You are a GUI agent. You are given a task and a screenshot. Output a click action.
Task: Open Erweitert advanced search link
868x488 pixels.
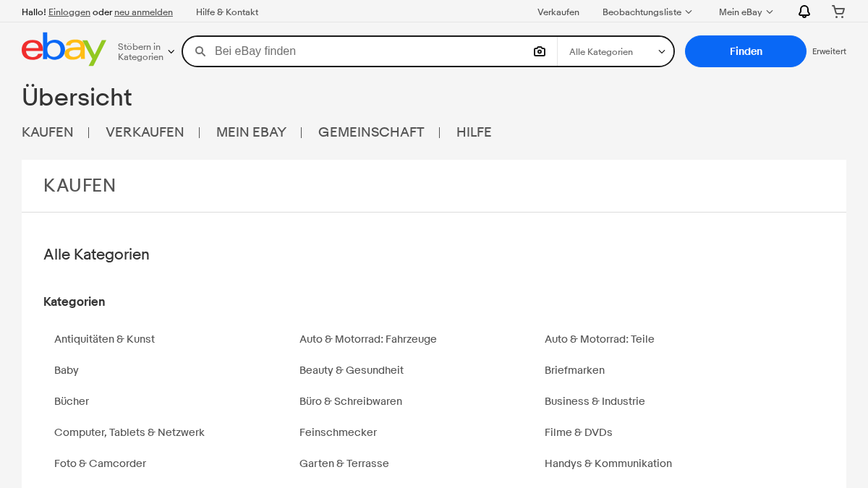coord(829,51)
